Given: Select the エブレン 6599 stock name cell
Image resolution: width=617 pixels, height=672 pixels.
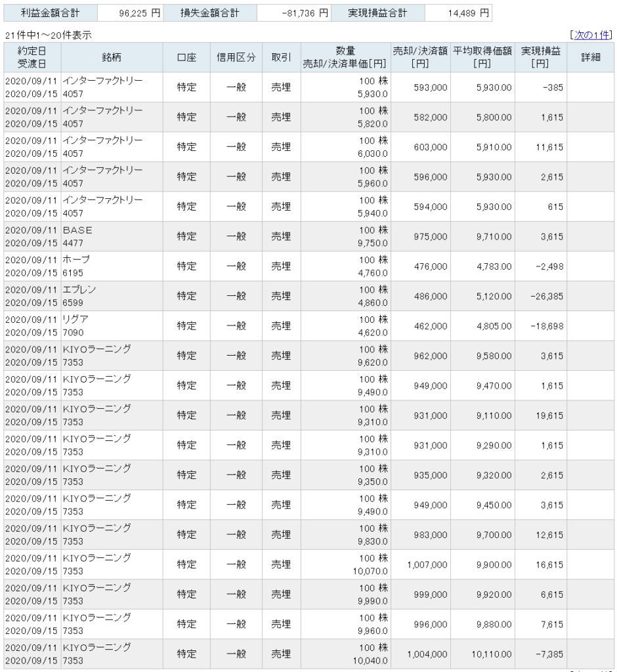Looking at the screenshot, I should point(112,296).
